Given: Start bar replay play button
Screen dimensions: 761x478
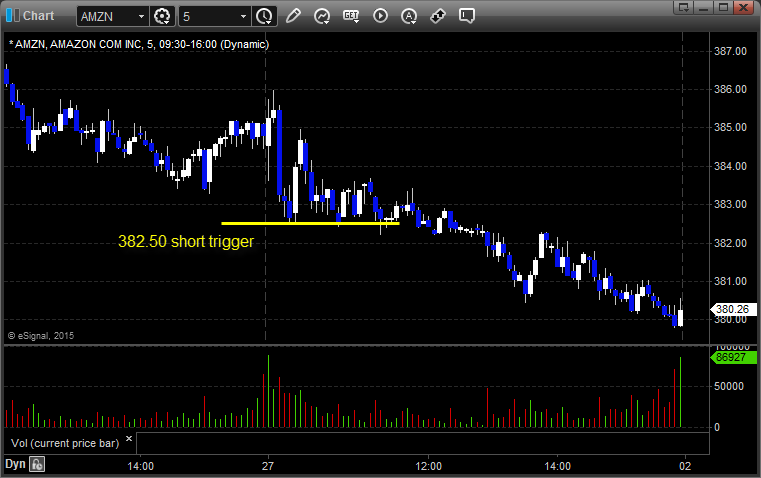Looking at the screenshot, I should coord(380,16).
